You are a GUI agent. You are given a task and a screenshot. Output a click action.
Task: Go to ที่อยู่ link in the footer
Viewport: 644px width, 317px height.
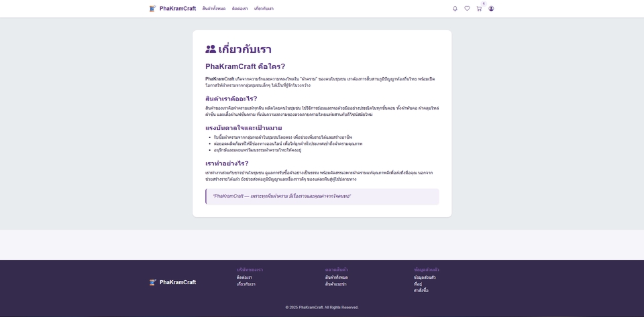(x=418, y=284)
